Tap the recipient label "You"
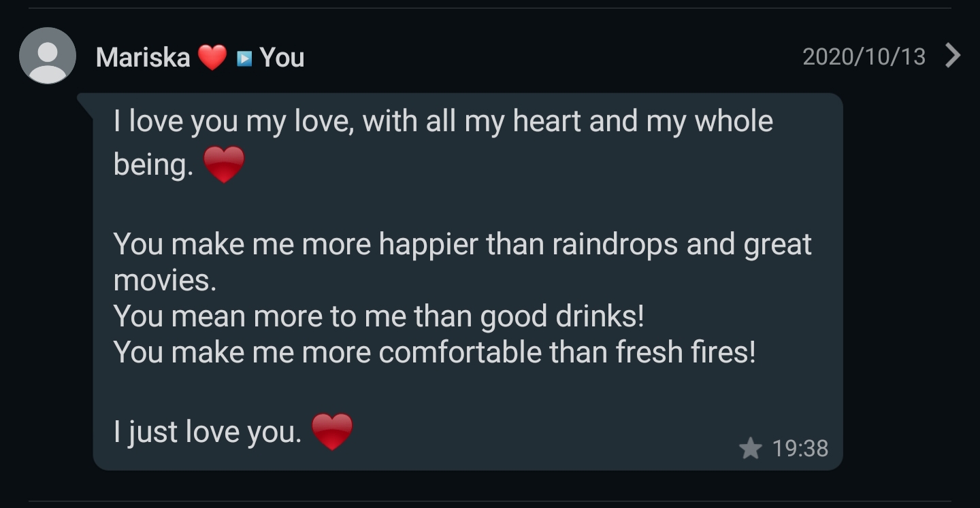This screenshot has width=980, height=508. click(282, 57)
